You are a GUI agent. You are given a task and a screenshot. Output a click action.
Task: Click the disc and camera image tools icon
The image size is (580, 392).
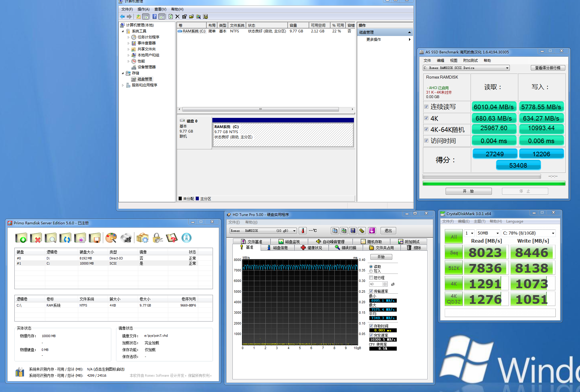126,238
